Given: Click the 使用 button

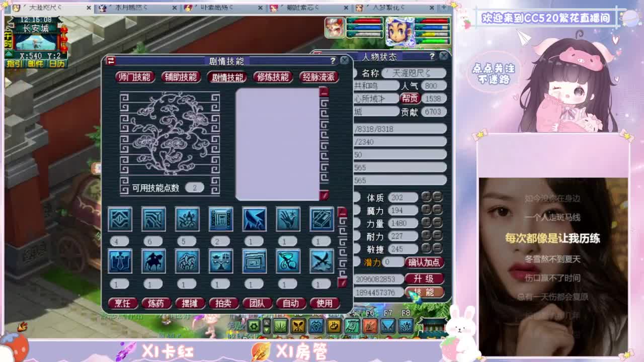Looking at the screenshot, I should (x=325, y=303).
